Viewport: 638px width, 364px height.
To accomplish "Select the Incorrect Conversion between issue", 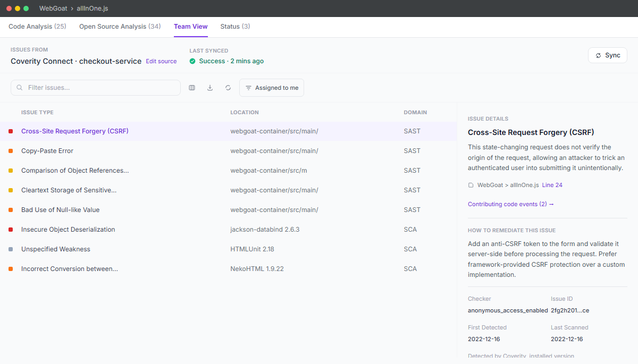I will pyautogui.click(x=229, y=269).
